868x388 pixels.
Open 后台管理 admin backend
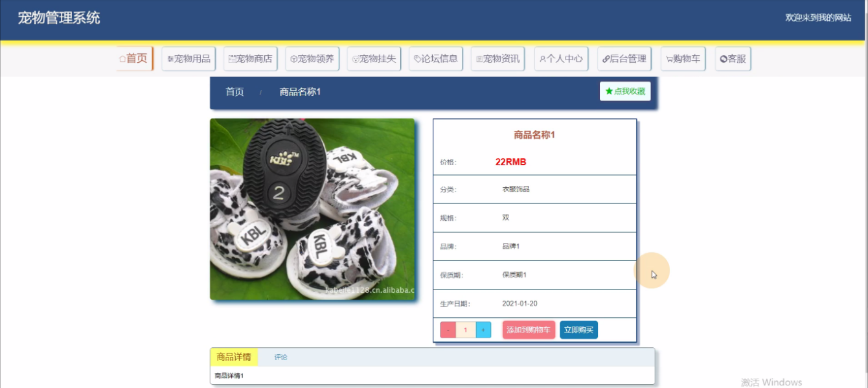point(624,58)
